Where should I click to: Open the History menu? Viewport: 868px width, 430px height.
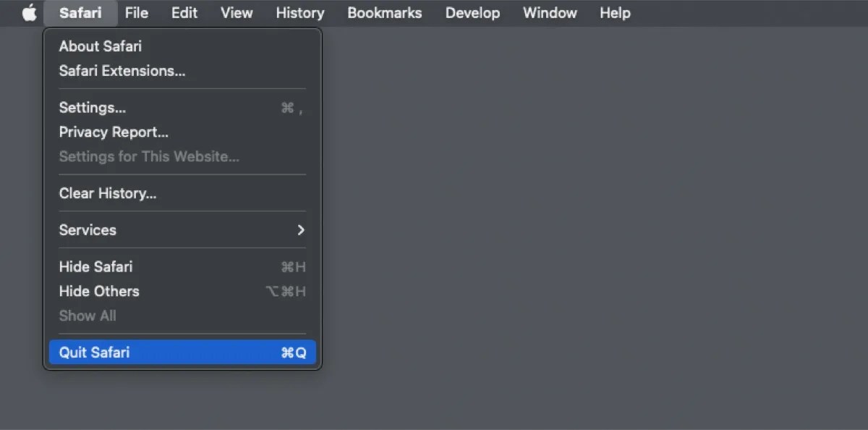(299, 12)
